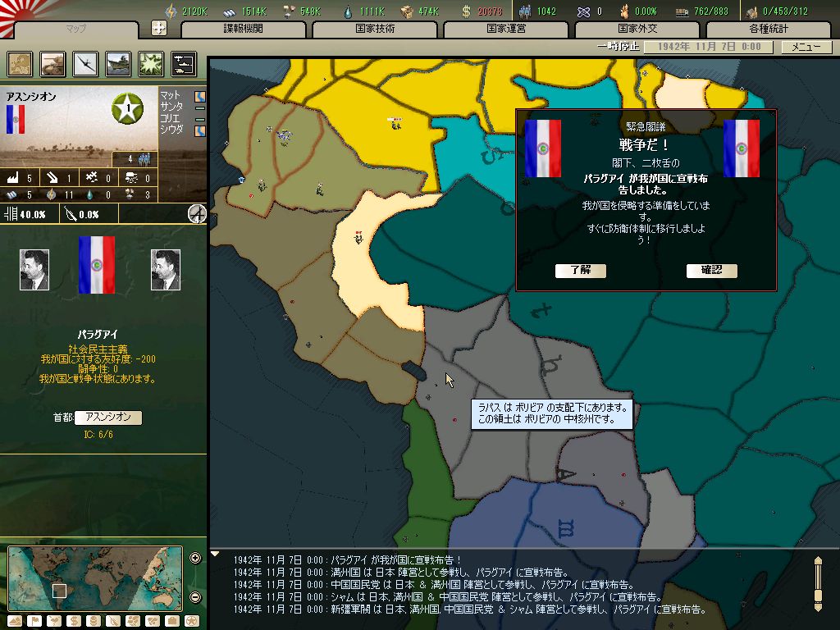Click the river icon beside シウダ

[200, 130]
